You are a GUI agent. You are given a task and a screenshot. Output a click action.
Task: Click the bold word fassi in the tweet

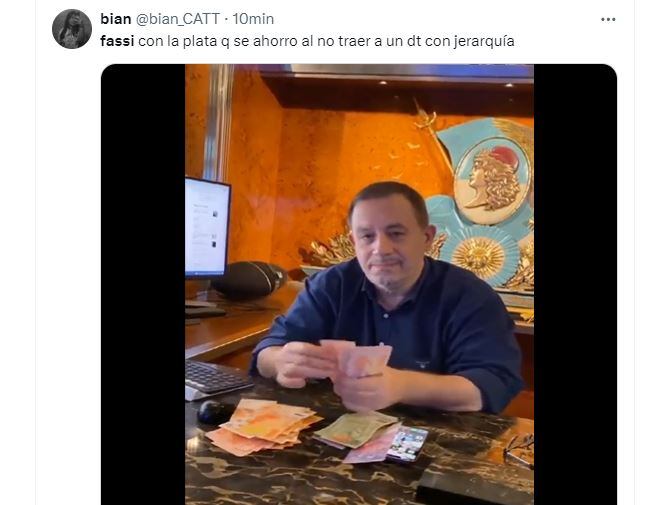tap(117, 41)
